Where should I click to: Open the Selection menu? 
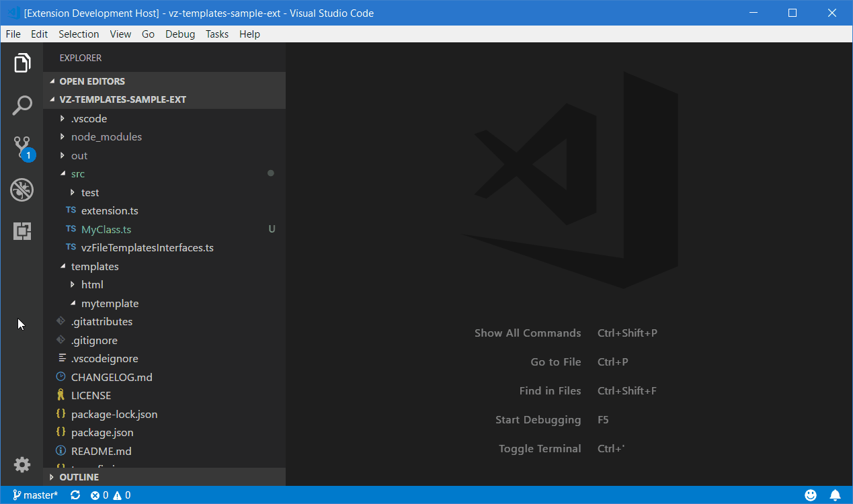pos(79,34)
